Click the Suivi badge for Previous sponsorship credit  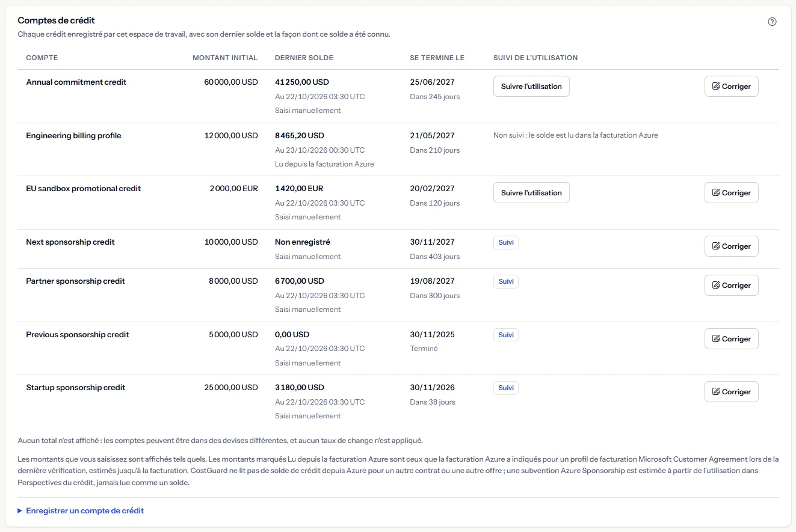click(x=506, y=335)
